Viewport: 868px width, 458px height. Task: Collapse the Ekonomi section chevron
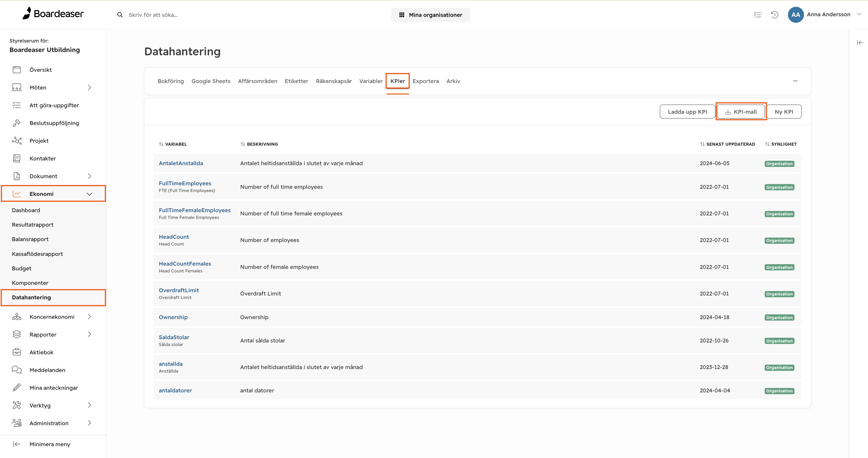[89, 194]
